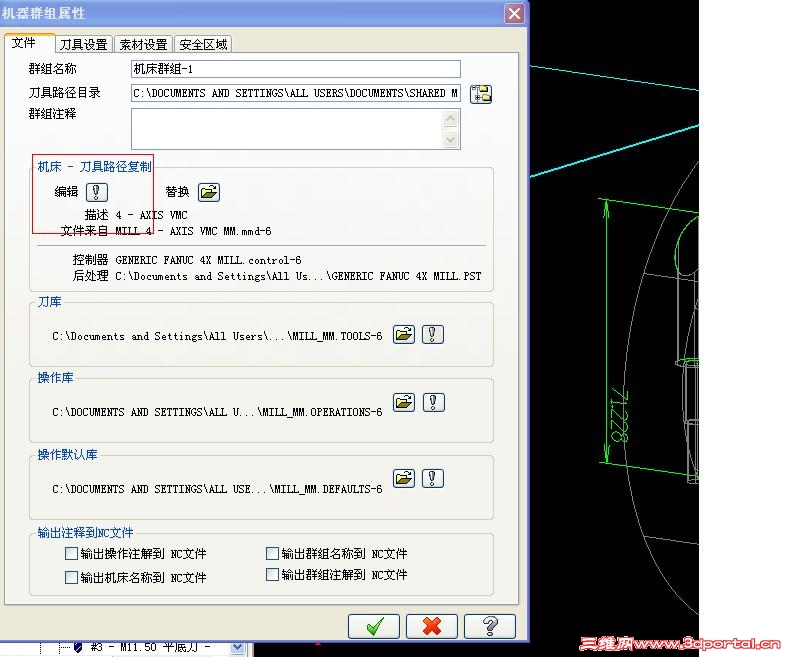
Task: Open 刀库 tool library folder icon
Action: tap(404, 335)
